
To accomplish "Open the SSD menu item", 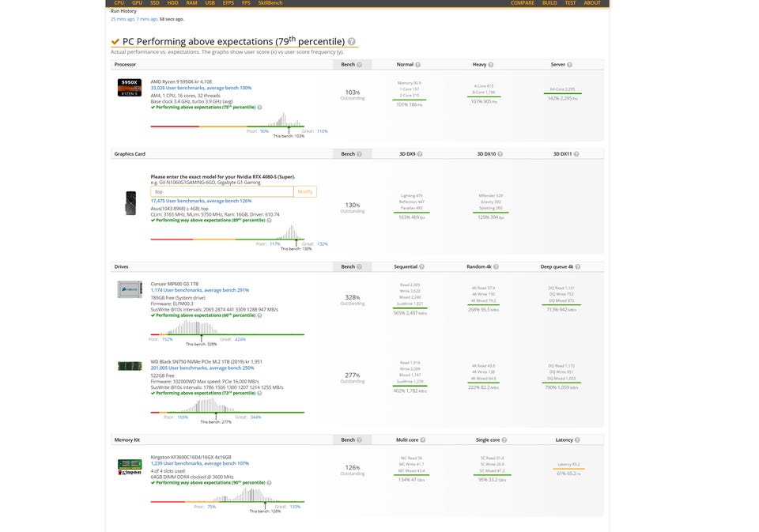I will pos(154,3).
